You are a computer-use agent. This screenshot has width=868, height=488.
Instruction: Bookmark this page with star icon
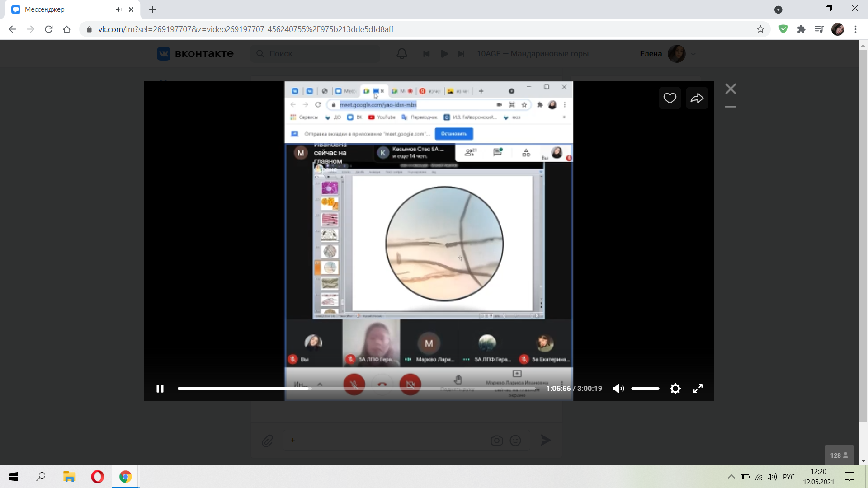(x=760, y=29)
